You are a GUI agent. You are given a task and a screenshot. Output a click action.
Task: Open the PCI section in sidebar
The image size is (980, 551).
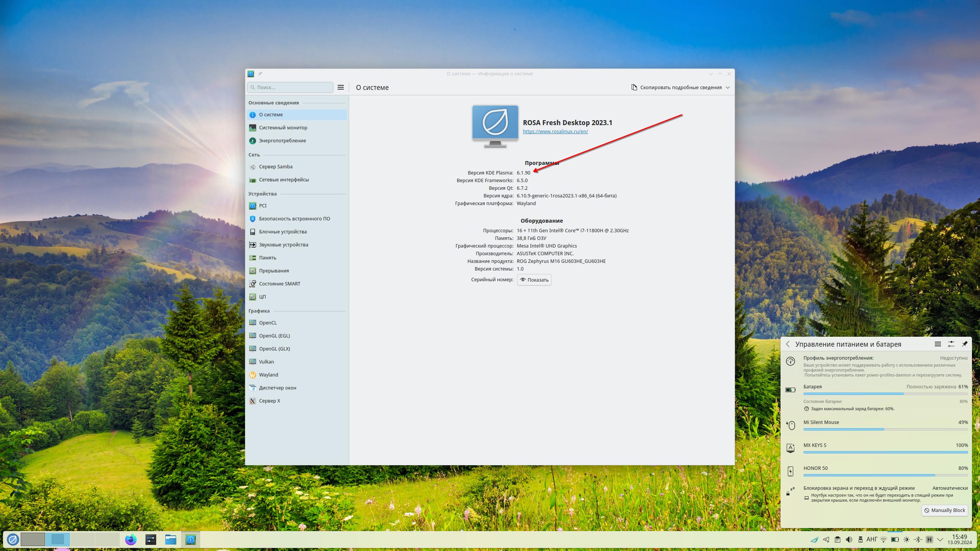297,206
